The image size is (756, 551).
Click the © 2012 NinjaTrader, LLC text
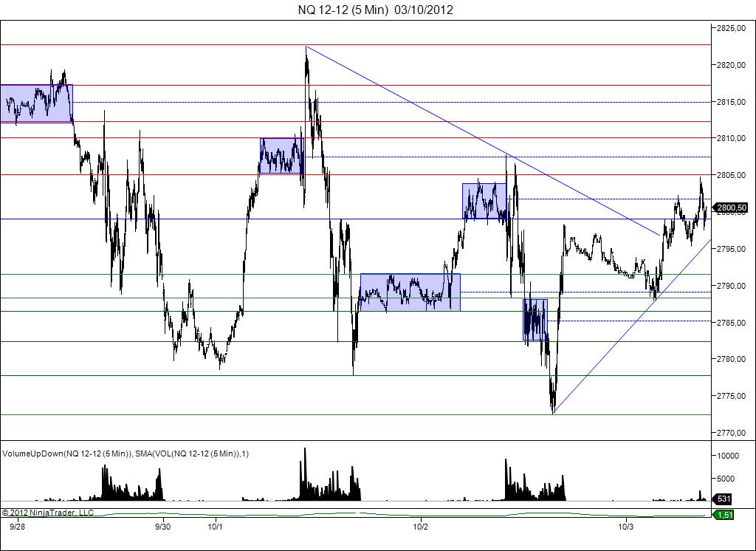[x=48, y=513]
